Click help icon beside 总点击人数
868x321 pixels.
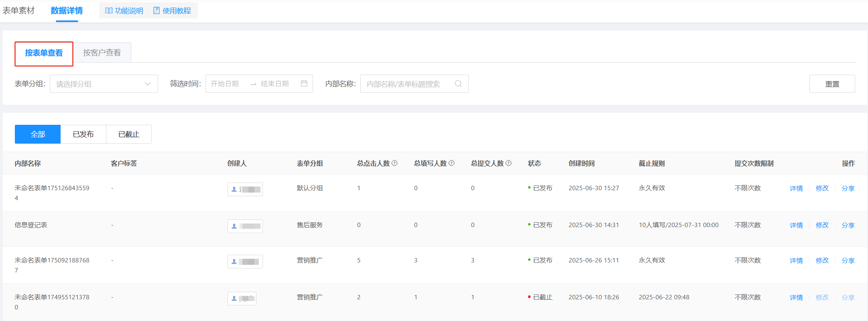pyautogui.click(x=394, y=163)
